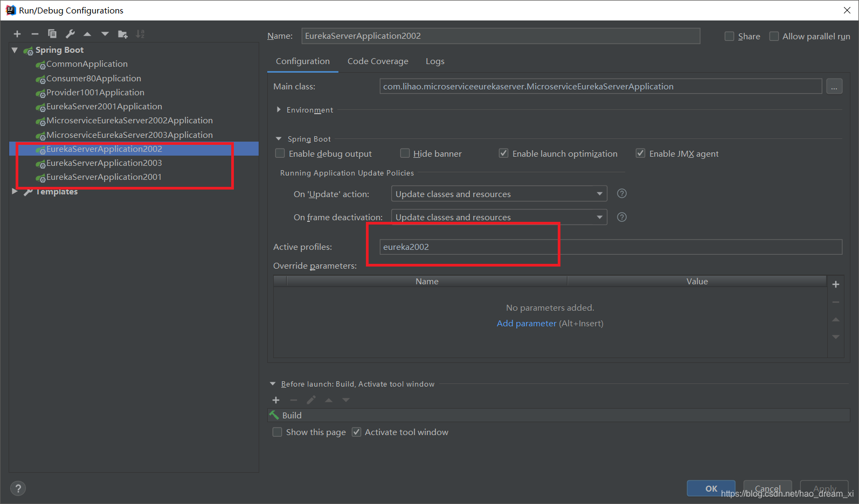Click the move-down arrow in Before launch toolbar

click(x=346, y=400)
